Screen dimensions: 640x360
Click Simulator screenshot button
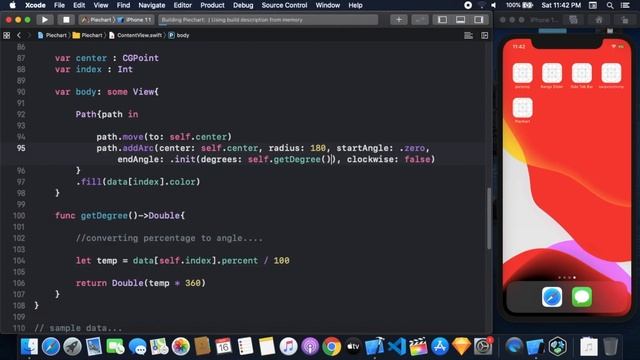[573, 20]
